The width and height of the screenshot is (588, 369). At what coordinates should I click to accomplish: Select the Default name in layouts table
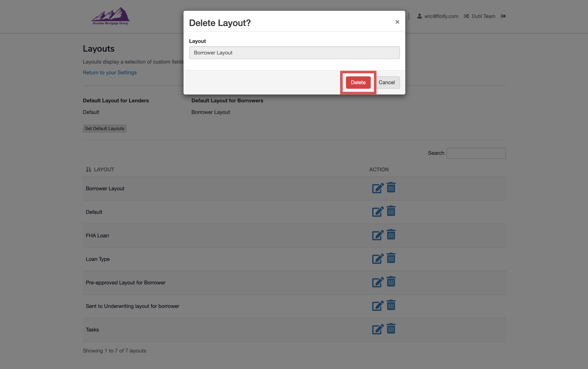(x=94, y=212)
